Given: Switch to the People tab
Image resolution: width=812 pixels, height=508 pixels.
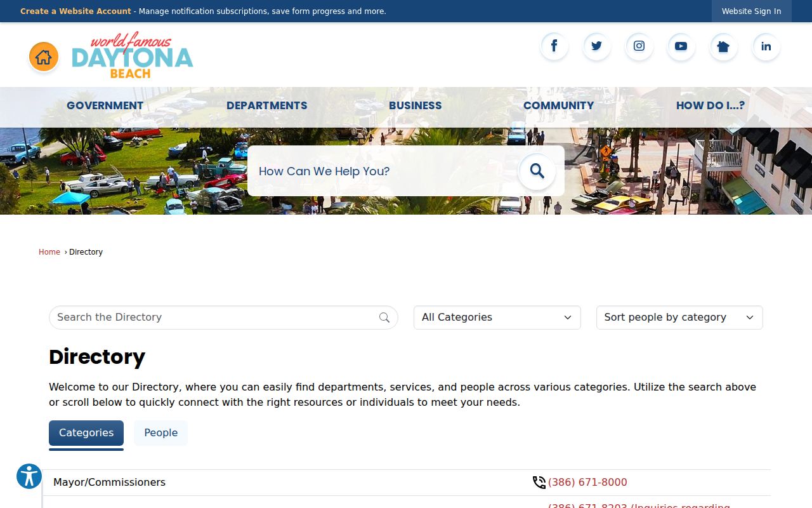Looking at the screenshot, I should point(161,433).
